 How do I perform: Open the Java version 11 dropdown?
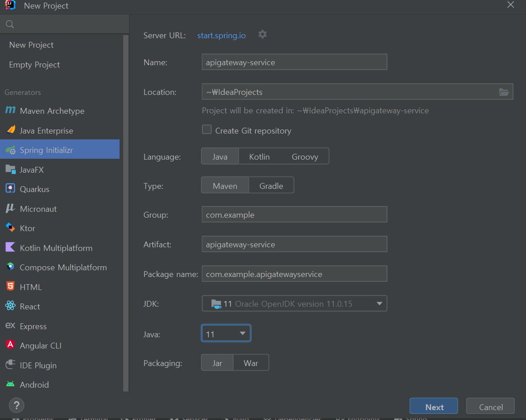point(226,334)
